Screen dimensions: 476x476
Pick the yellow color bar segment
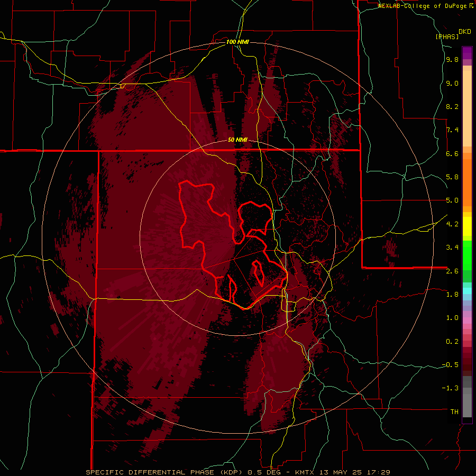point(467,226)
